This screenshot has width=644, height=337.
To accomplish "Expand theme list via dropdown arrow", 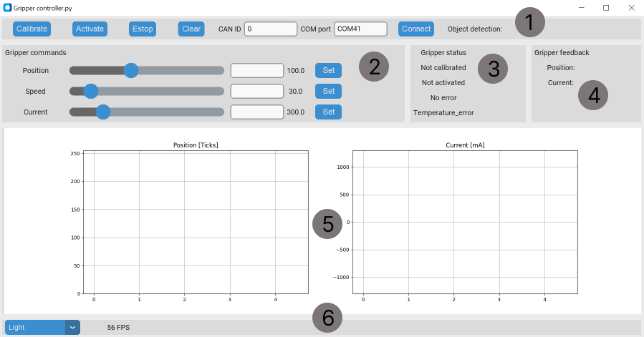I will click(72, 327).
